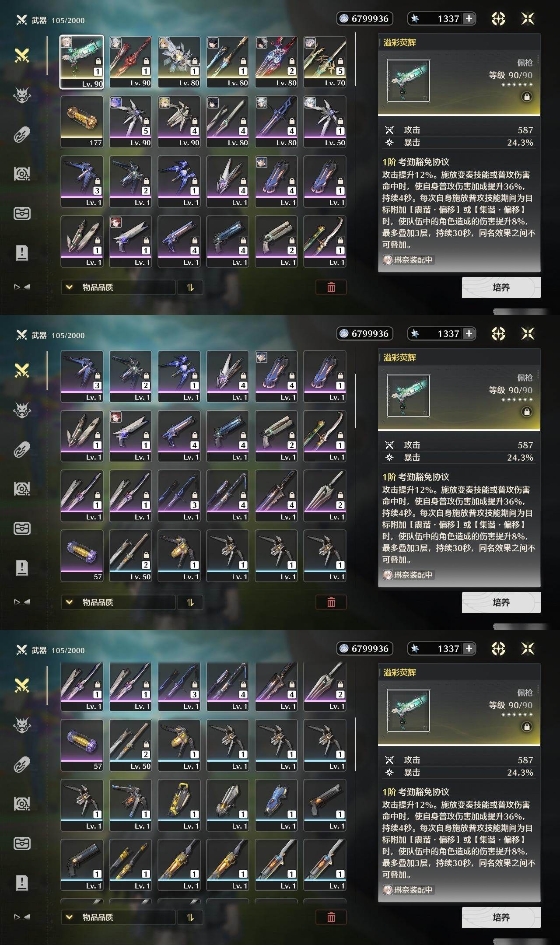Open the exclamation-mark document sidebar icon, top panel
The height and width of the screenshot is (945, 560).
tap(22, 252)
